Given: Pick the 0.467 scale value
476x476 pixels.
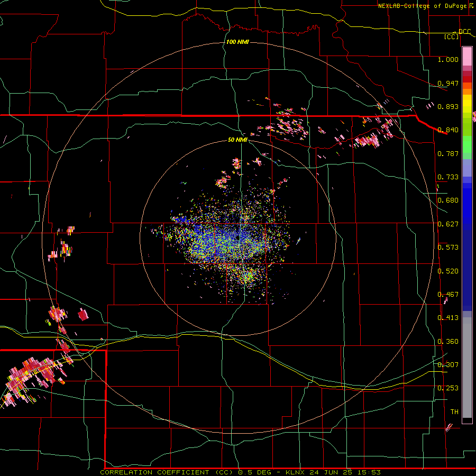Looking at the screenshot, I should 448,295.
